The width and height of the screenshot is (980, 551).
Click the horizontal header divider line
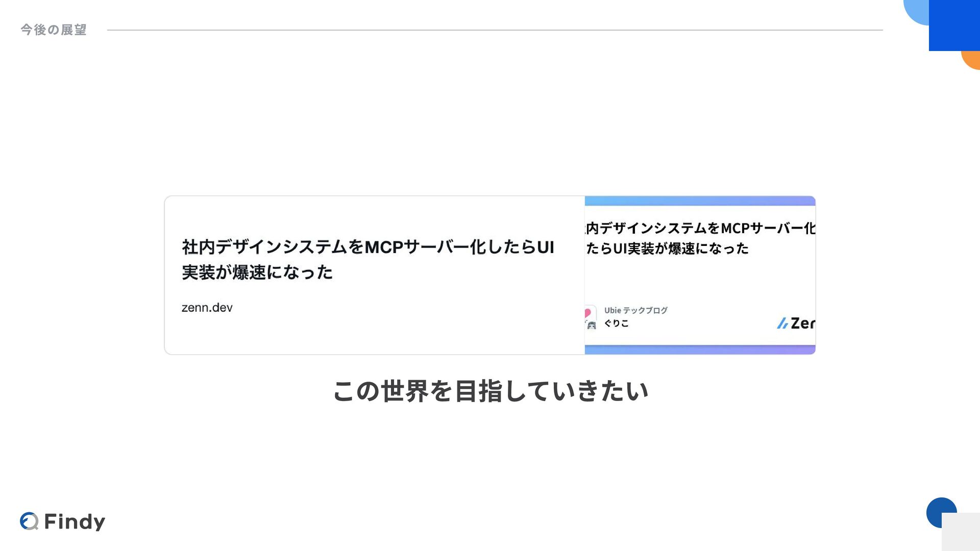tap(495, 30)
